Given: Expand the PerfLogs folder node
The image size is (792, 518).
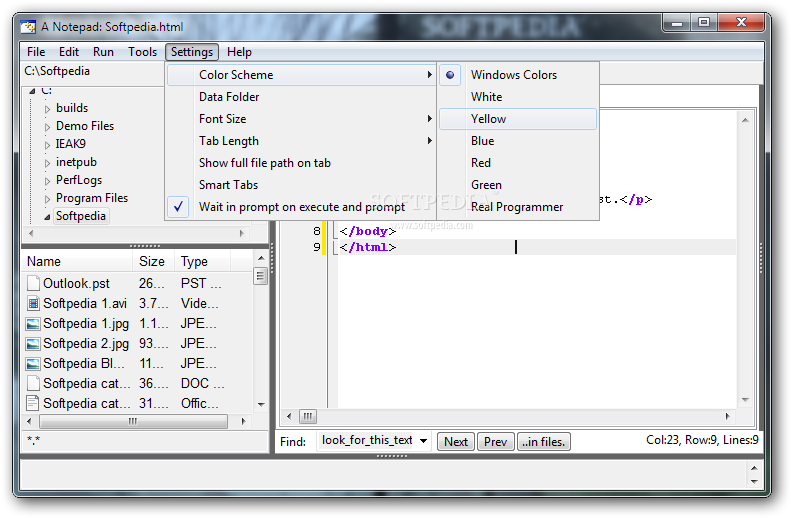Looking at the screenshot, I should pos(47,181).
